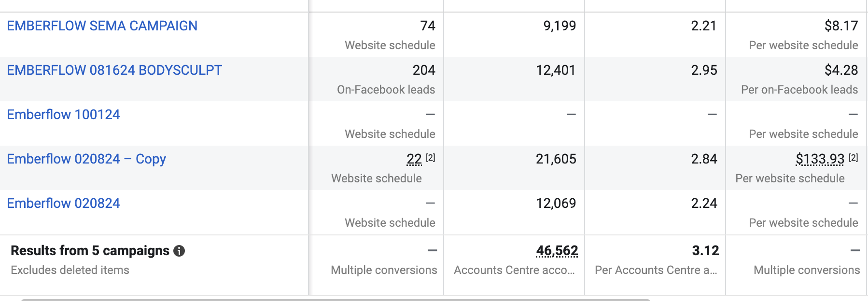The height and width of the screenshot is (301, 868).
Task: Select the 9,199 reach cell
Action: click(514, 35)
